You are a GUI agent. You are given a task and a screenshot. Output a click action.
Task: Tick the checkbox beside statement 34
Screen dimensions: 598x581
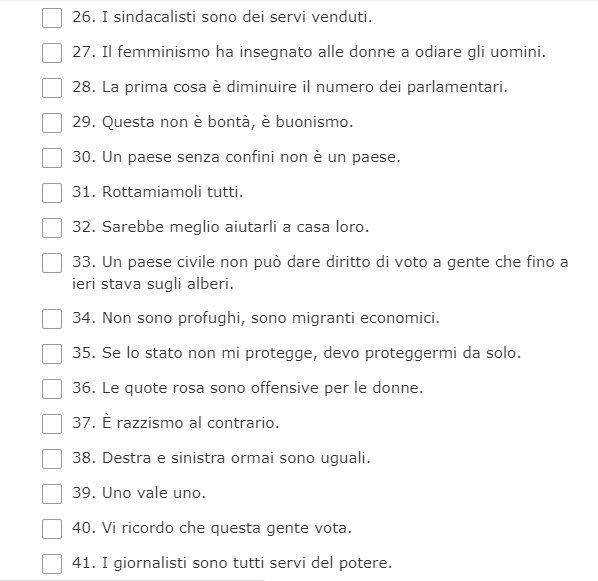(x=52, y=319)
